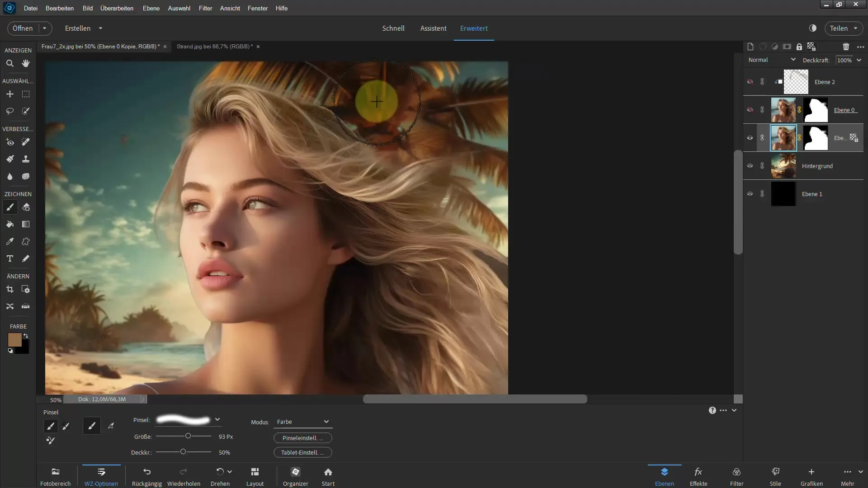Select the Blur tool
Image resolution: width=868 pixels, height=488 pixels.
pos(9,176)
